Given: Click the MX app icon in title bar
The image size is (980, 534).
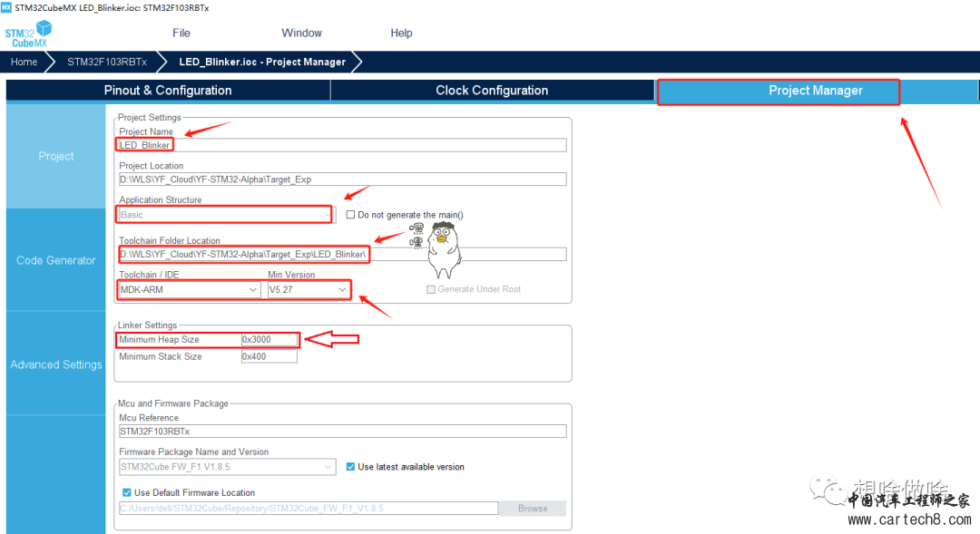Looking at the screenshot, I should (6, 7).
